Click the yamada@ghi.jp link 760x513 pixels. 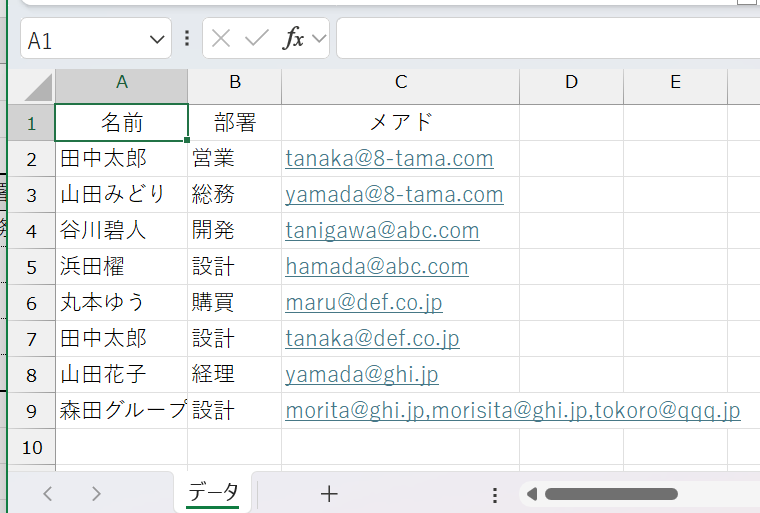pyautogui.click(x=361, y=375)
